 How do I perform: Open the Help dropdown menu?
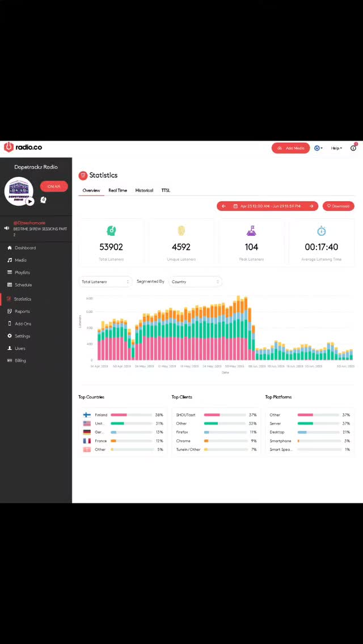coord(337,149)
